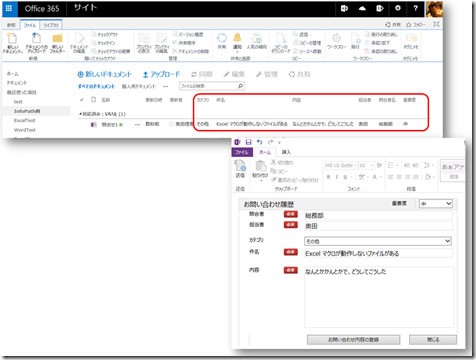Click the inquiry registration button in form
The width and height of the screenshot is (476, 360).
point(353,340)
